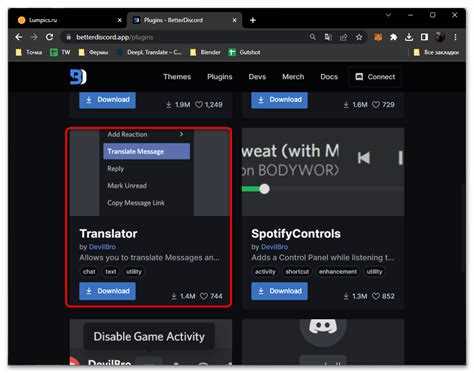The image size is (474, 373).
Task: Click the 1.3M download count on SpotifyControls
Action: coord(355,296)
